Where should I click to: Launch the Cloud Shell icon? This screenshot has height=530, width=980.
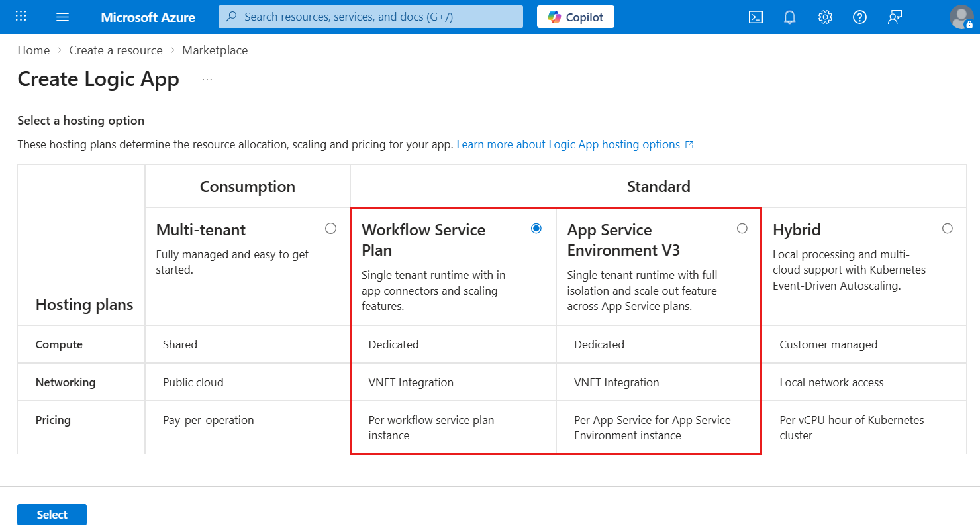(x=756, y=17)
